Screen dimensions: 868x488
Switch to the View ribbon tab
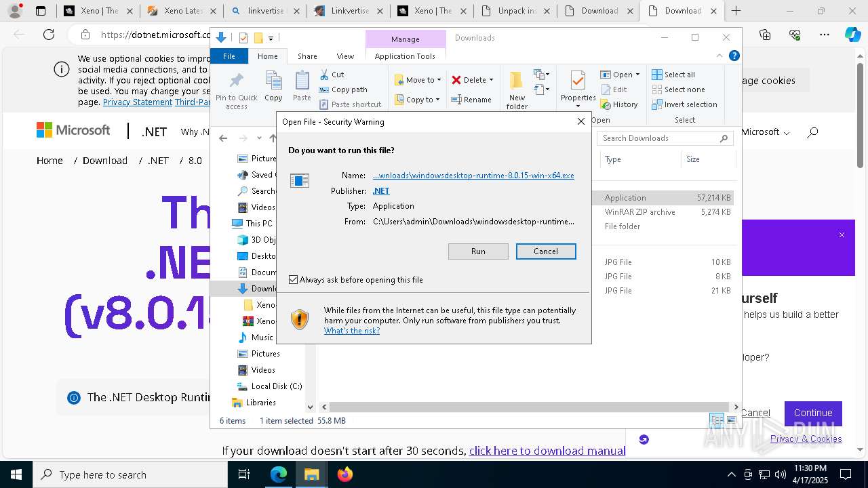pyautogui.click(x=345, y=56)
